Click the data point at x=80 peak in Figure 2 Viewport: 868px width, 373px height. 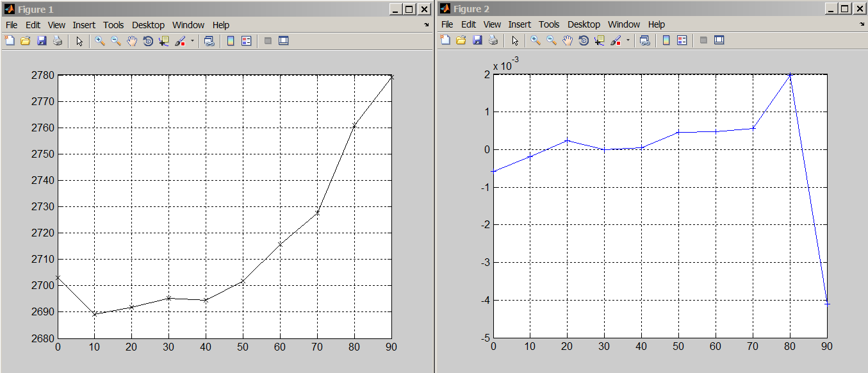pos(790,76)
